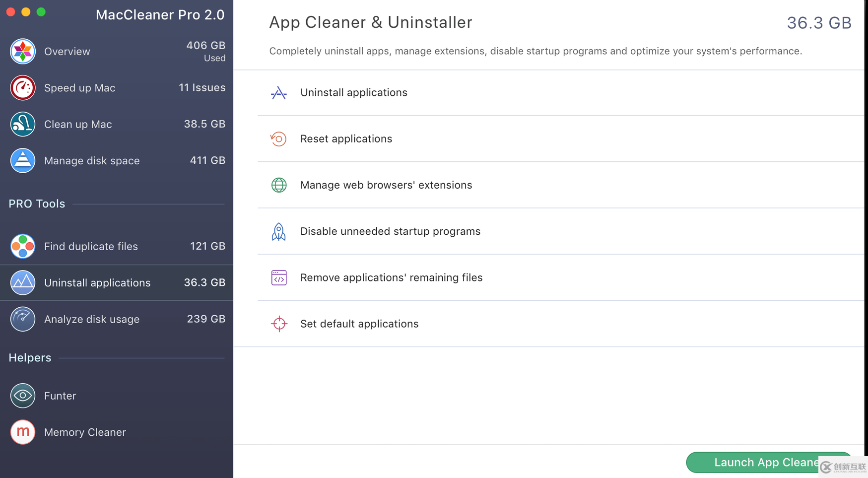Click the Find duplicate files icon
Screen dimensions: 868x478
coord(23,246)
